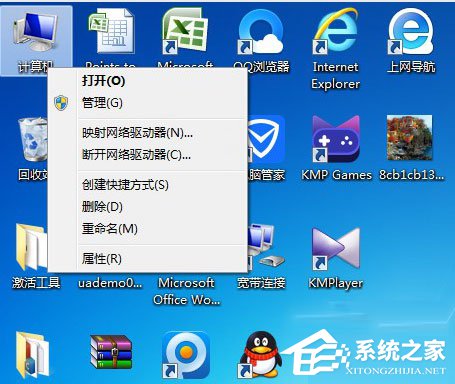This screenshot has width=455, height=384.
Task: Select the blue circle orange dot shortcut icon
Action: [x=186, y=354]
